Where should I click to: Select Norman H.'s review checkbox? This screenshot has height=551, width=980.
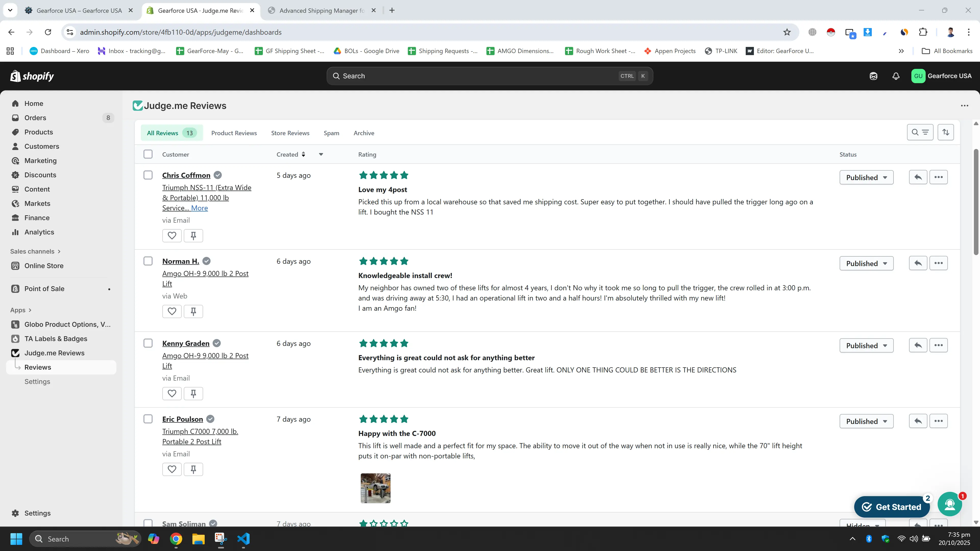148,261
